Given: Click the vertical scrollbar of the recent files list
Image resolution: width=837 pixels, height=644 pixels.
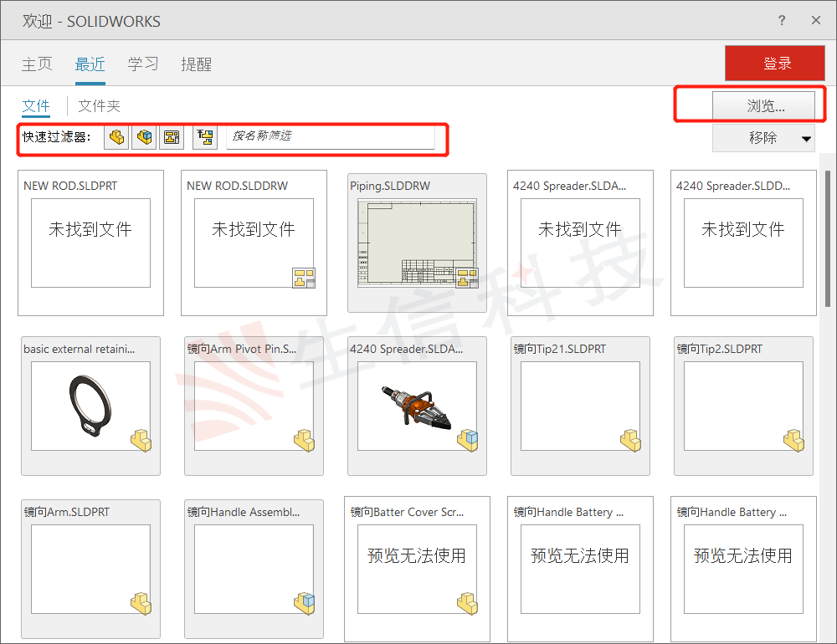Looking at the screenshot, I should pyautogui.click(x=829, y=238).
